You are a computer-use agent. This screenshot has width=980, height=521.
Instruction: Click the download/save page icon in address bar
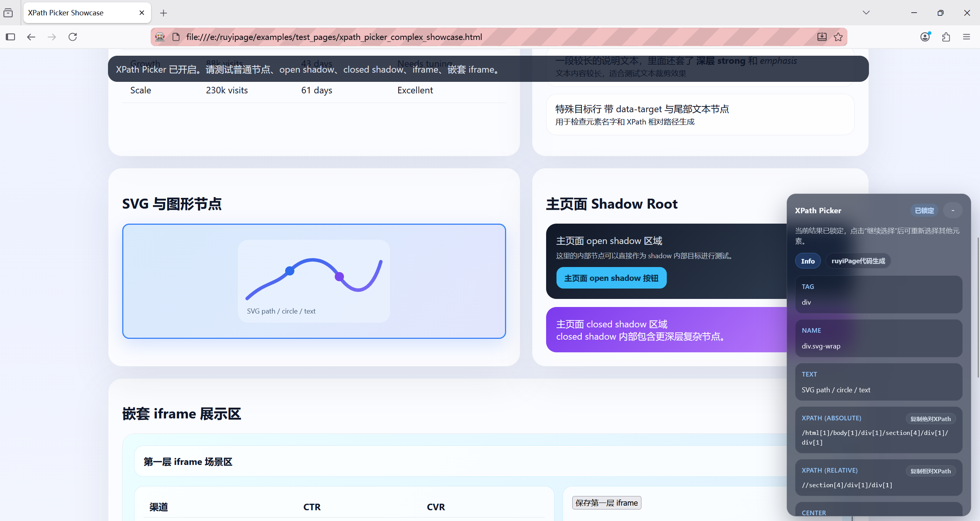822,37
